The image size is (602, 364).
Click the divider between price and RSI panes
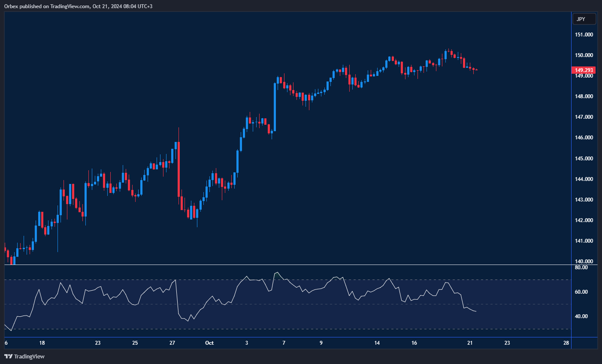287,265
